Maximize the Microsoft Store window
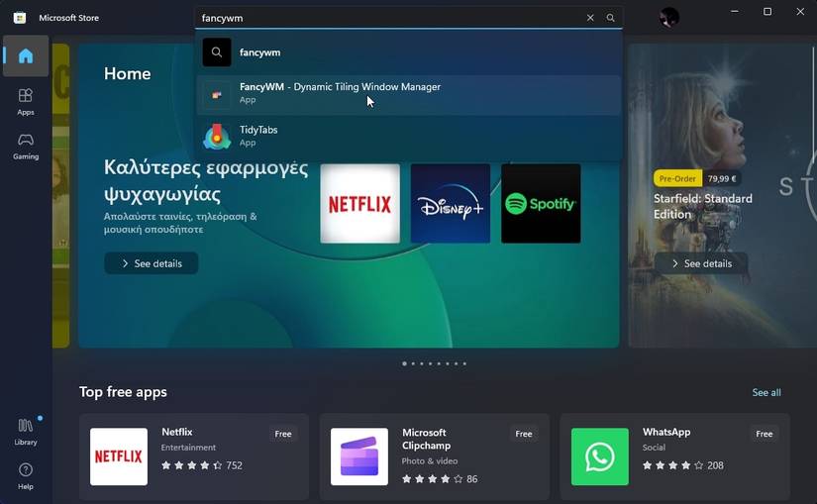This screenshot has height=504, width=817. 767,12
